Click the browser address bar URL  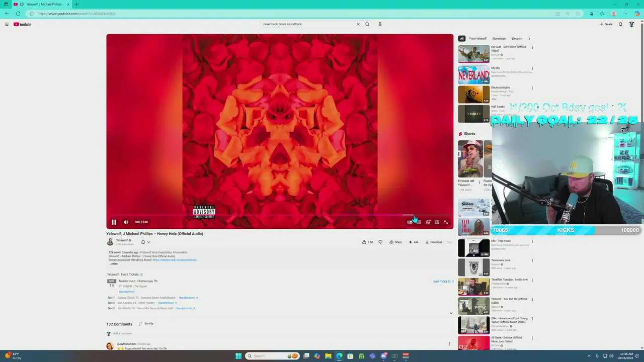coord(76,14)
